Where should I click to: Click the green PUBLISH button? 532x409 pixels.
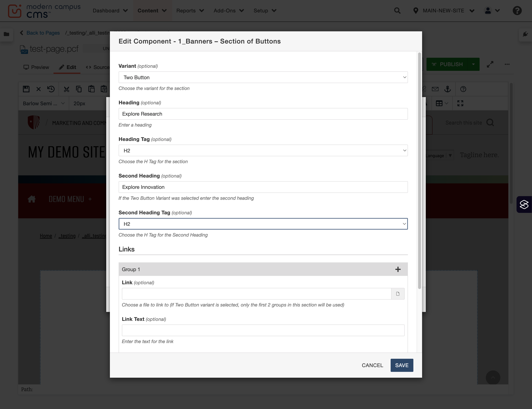coord(447,64)
